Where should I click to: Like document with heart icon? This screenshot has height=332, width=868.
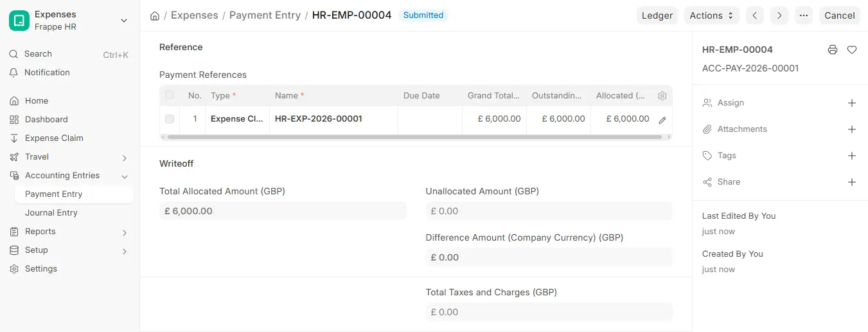[852, 50]
